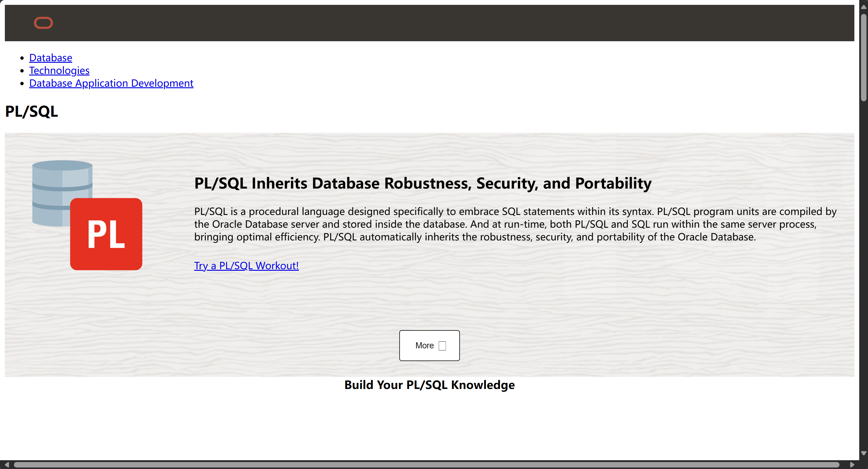The width and height of the screenshot is (868, 469).
Task: Click the paragraph starting 'PL/SQL is a procedural'
Action: pyautogui.click(x=515, y=224)
